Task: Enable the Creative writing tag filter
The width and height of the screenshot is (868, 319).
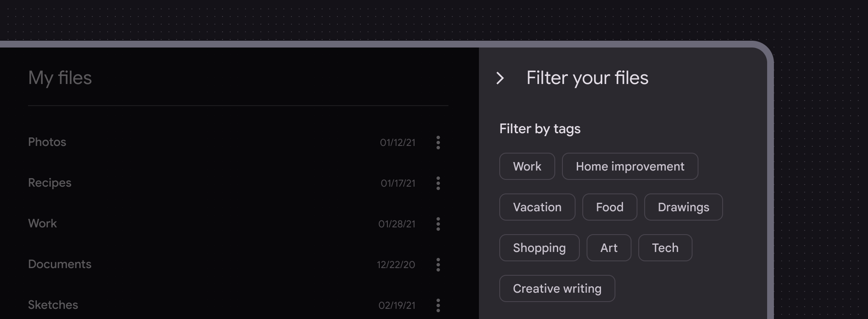Action: click(557, 288)
